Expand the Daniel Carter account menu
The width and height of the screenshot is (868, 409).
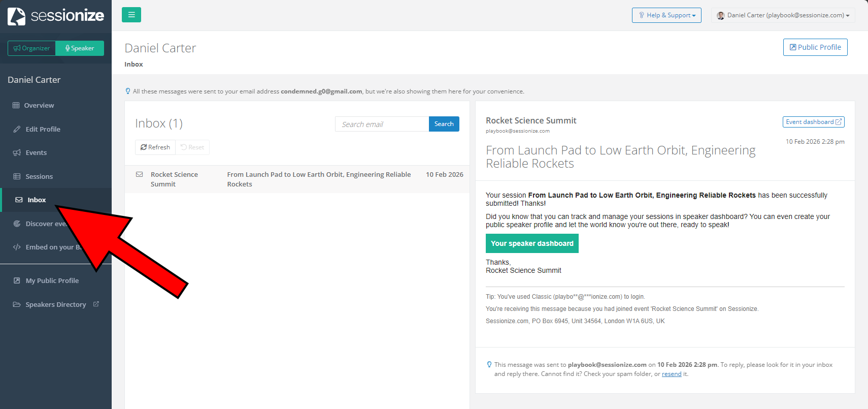[783, 15]
